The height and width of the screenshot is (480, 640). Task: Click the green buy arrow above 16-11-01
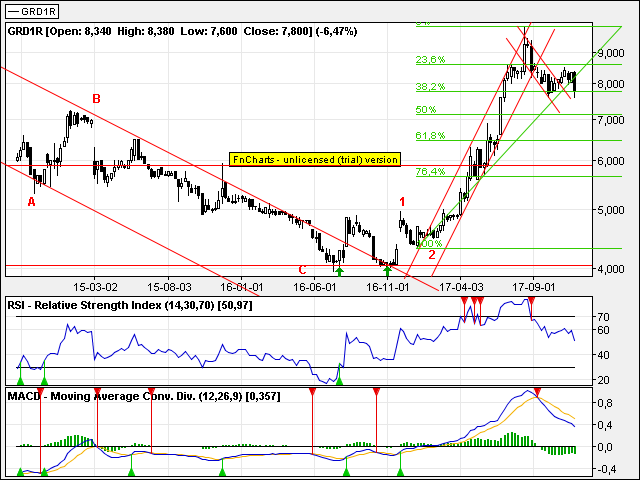387,271
